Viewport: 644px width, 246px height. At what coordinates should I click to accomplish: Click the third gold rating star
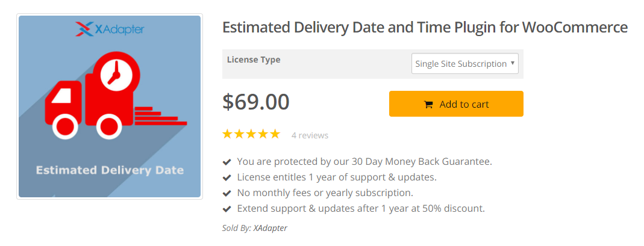[251, 134]
